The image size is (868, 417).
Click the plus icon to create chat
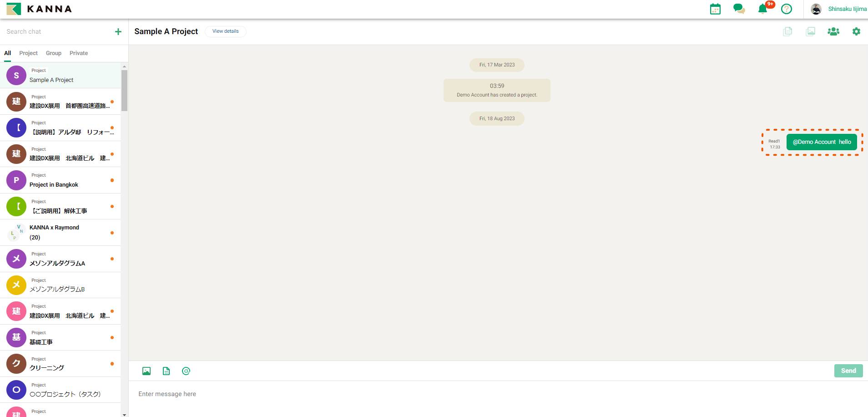[118, 31]
